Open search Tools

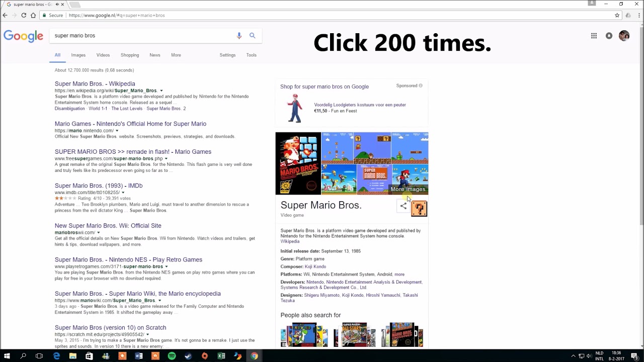(251, 55)
